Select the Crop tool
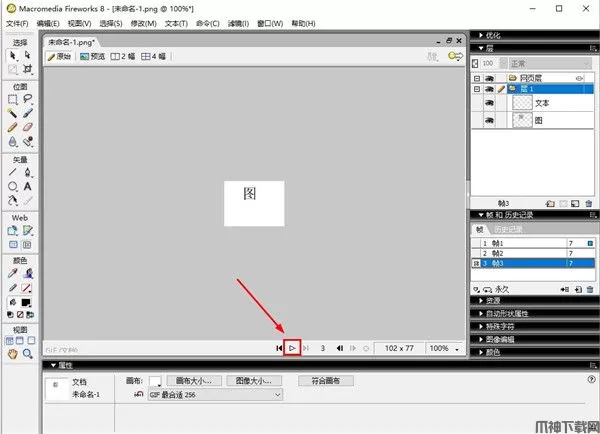The image size is (600, 434). pos(28,69)
